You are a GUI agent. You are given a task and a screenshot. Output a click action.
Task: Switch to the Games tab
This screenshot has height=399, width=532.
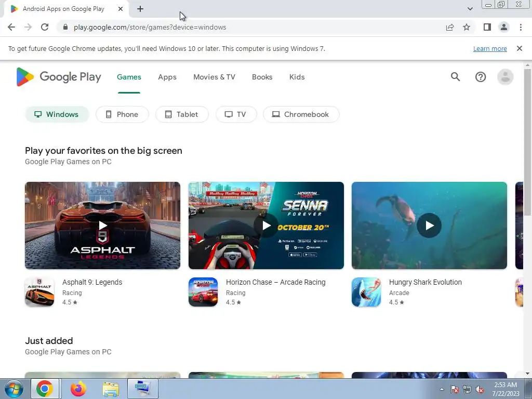(x=129, y=77)
